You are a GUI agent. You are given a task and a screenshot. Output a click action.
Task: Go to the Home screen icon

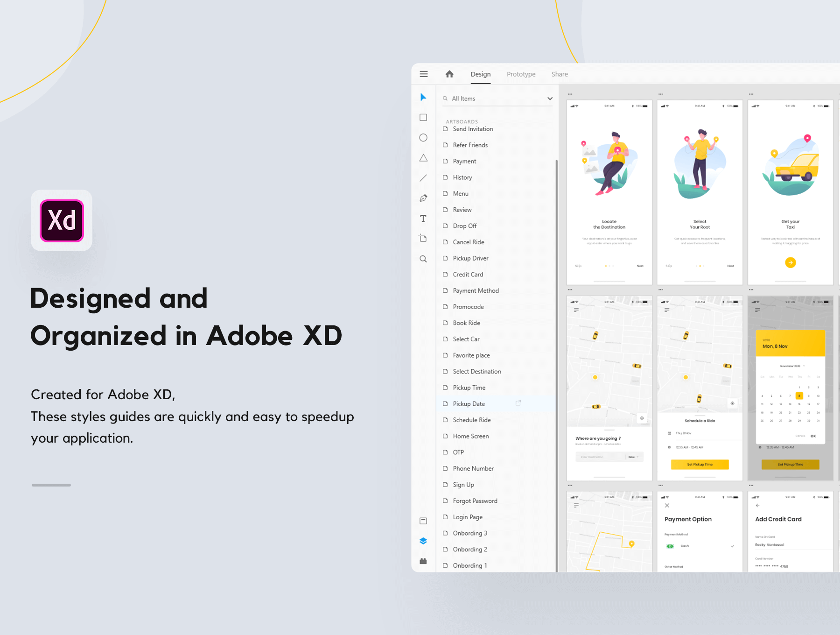[x=449, y=74]
